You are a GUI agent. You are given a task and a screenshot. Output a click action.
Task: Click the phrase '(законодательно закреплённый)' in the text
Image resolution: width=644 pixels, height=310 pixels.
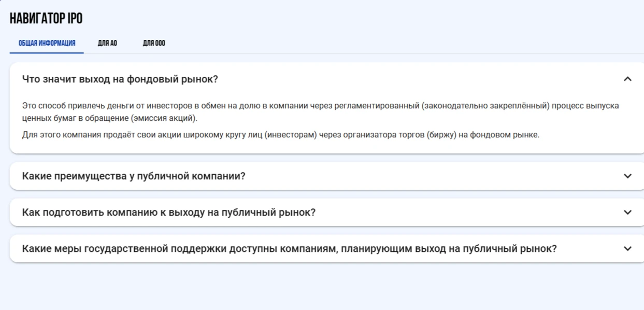click(x=485, y=106)
